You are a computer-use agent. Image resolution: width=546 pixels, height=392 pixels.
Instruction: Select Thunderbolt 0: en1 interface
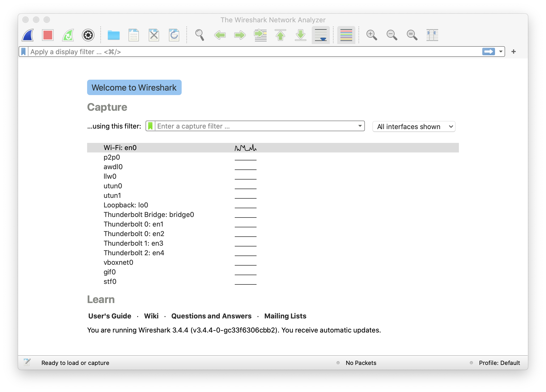[273, 224]
